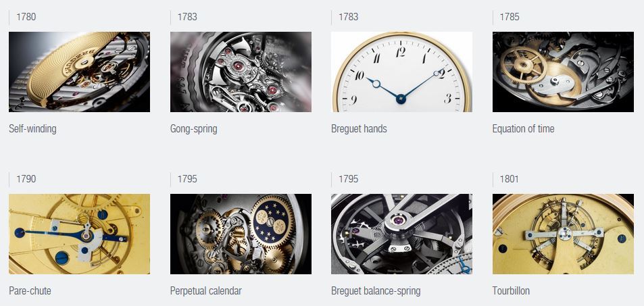Open the Perpetual calendar moonphase image

(241, 234)
